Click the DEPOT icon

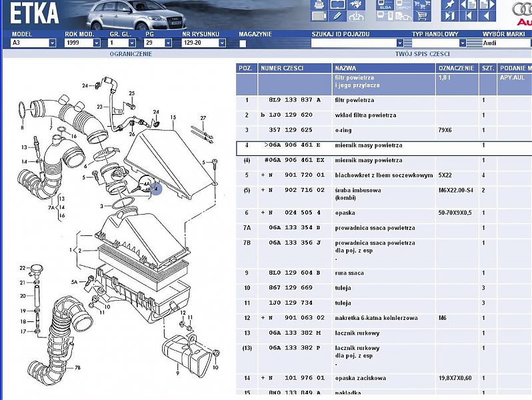point(403,5)
